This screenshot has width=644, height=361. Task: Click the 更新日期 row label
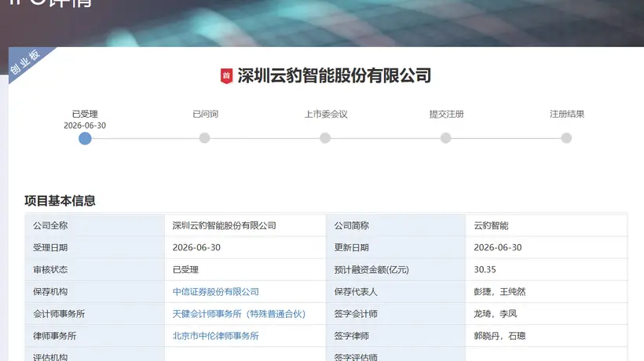click(352, 247)
